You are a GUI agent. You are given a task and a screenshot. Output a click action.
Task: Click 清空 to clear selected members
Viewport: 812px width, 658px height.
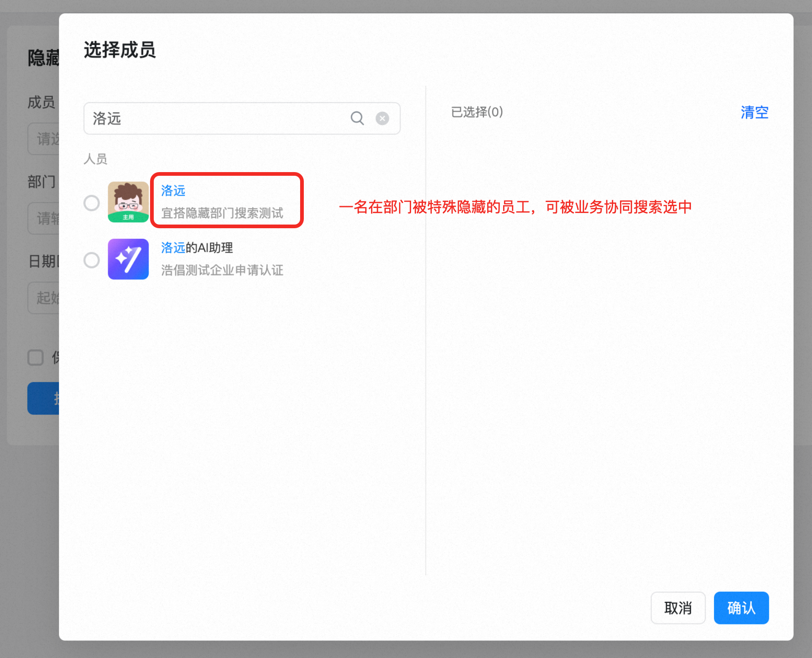(754, 112)
